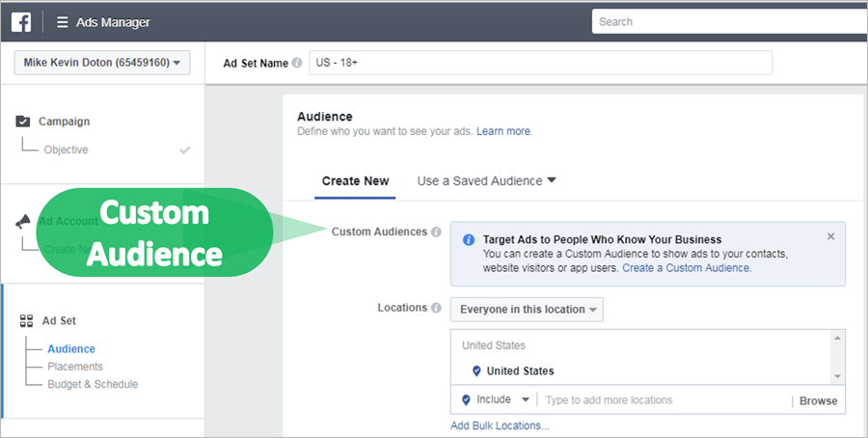Open the Everyone in this location dropdown

[527, 310]
